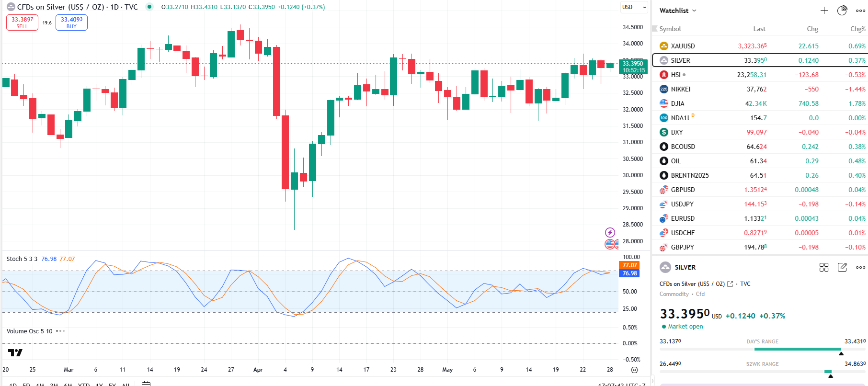
Task: Click the purple lightning event icon
Action: tap(610, 232)
